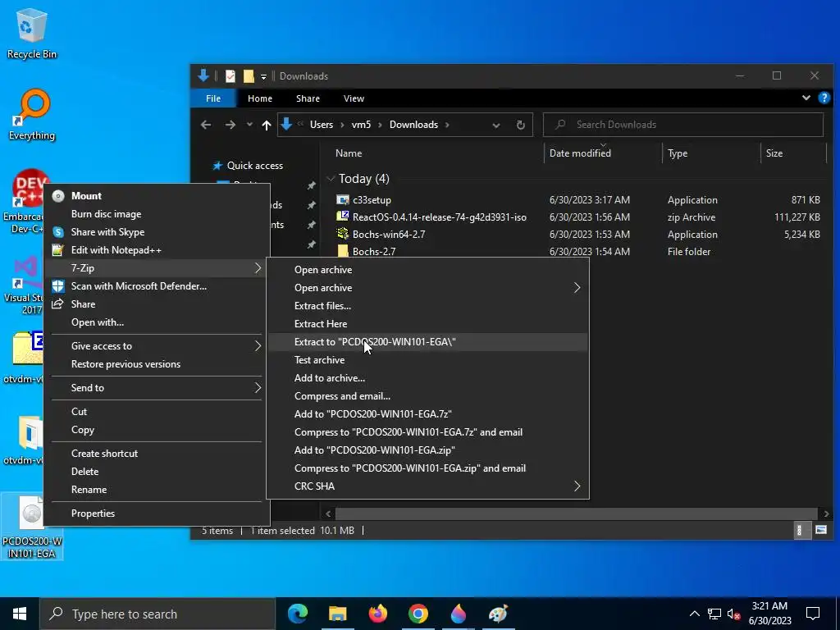Viewport: 840px width, 630px height.
Task: Open the taskbar clock and date
Action: 769,614
